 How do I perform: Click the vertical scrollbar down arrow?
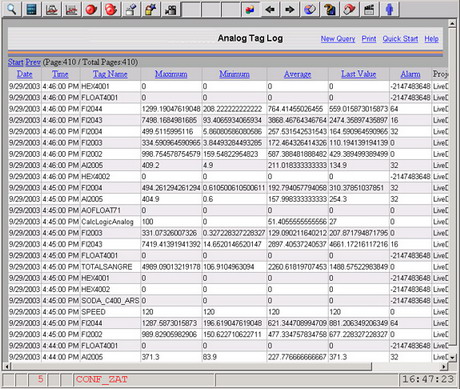[452, 358]
